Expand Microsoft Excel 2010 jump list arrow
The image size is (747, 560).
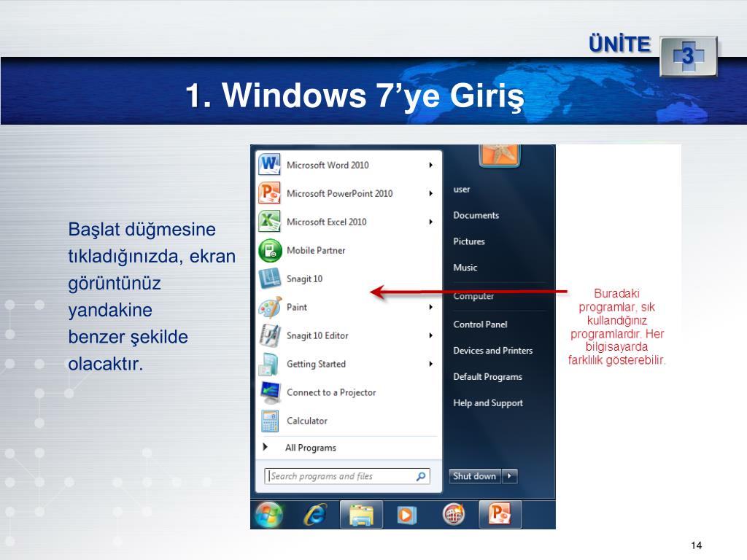pyautogui.click(x=430, y=222)
